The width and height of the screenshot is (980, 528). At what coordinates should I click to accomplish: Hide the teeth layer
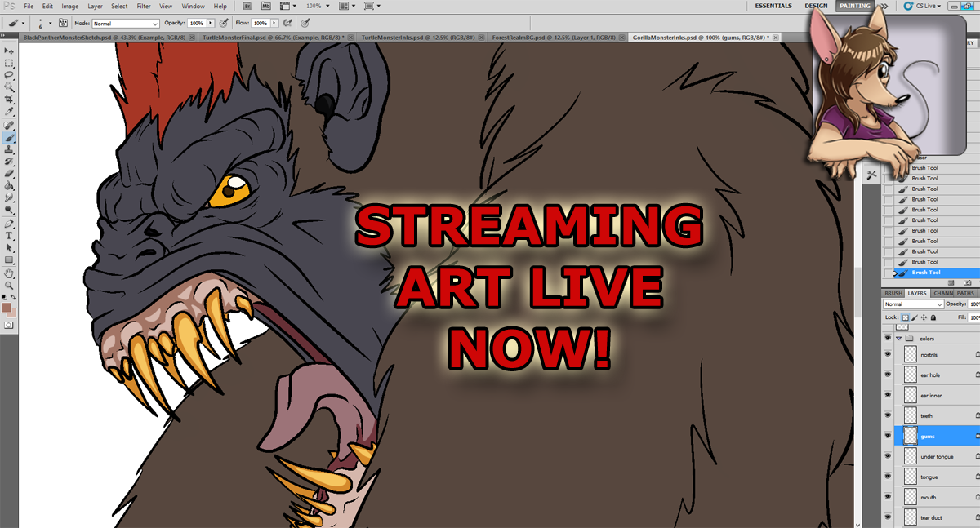(x=888, y=415)
